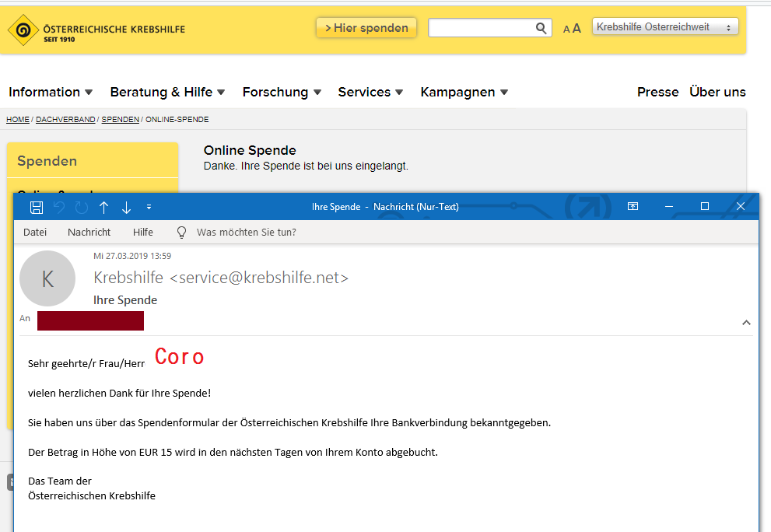Viewport: 771px width, 532px height.
Task: Click the lightbulb tell-me icon
Action: pyautogui.click(x=181, y=233)
